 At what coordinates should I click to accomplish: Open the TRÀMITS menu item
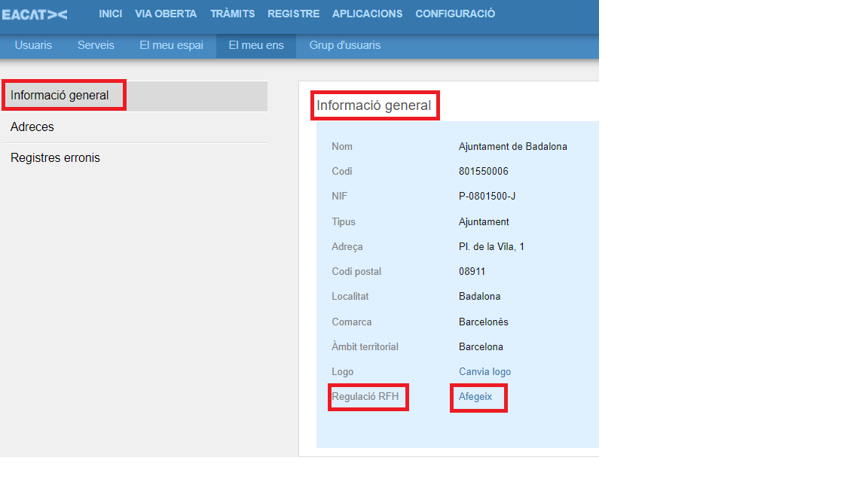pos(232,14)
